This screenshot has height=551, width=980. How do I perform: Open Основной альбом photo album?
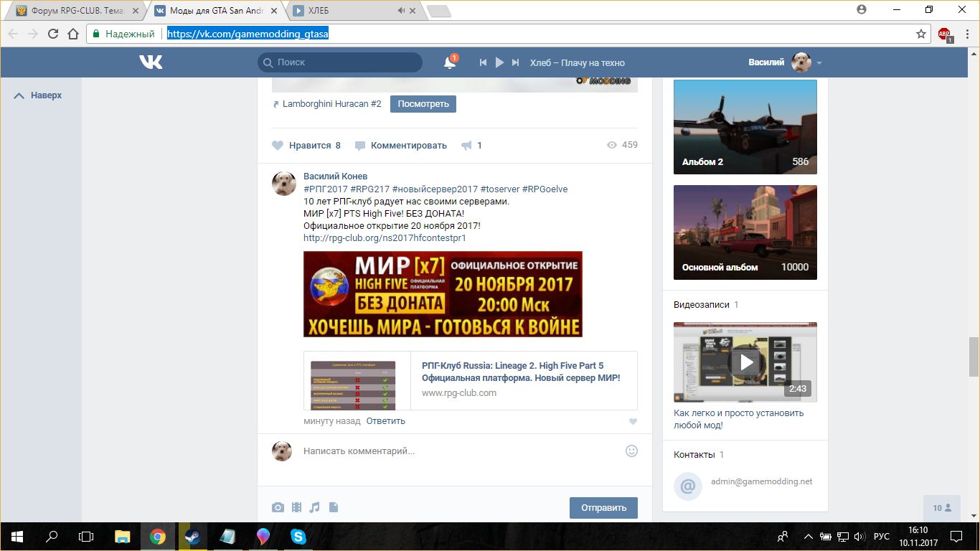[x=745, y=232]
